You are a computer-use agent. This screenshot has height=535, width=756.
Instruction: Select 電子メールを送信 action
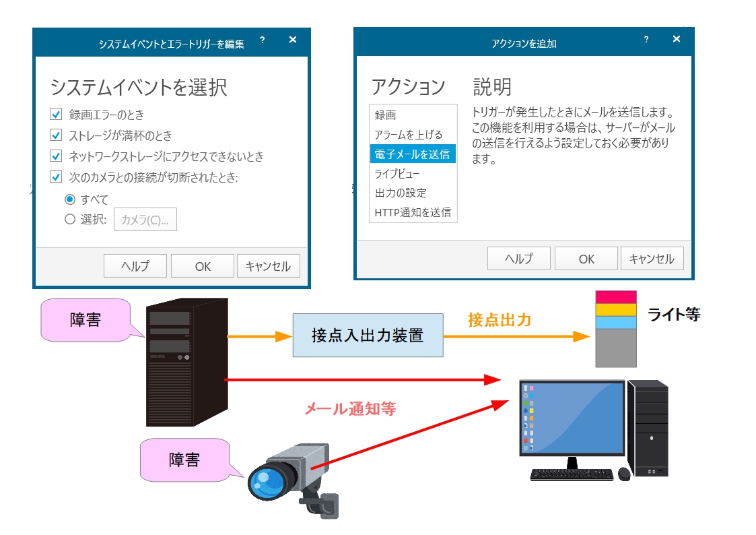[413, 154]
